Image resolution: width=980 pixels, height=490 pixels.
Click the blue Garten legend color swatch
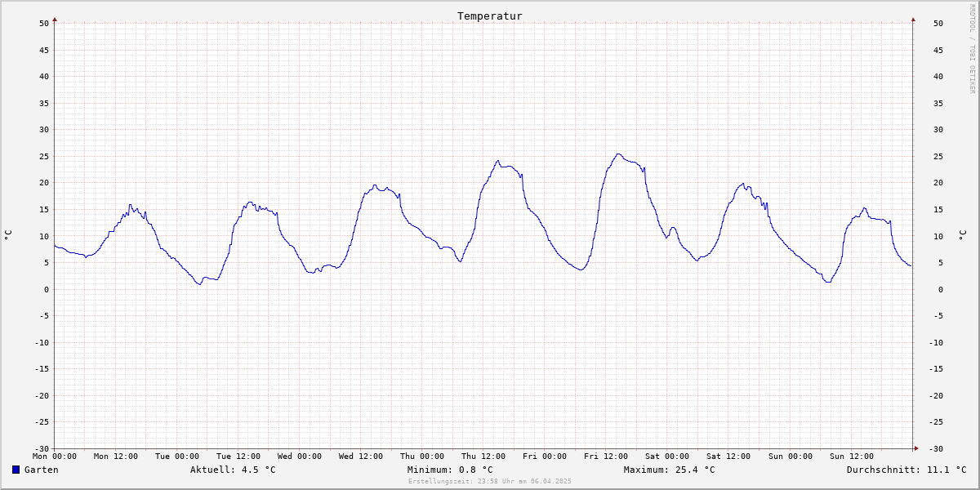[16, 470]
